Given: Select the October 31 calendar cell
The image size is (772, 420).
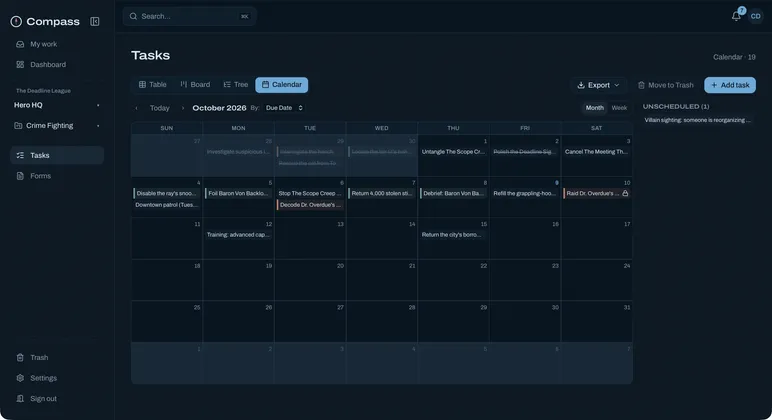Looking at the screenshot, I should (597, 322).
